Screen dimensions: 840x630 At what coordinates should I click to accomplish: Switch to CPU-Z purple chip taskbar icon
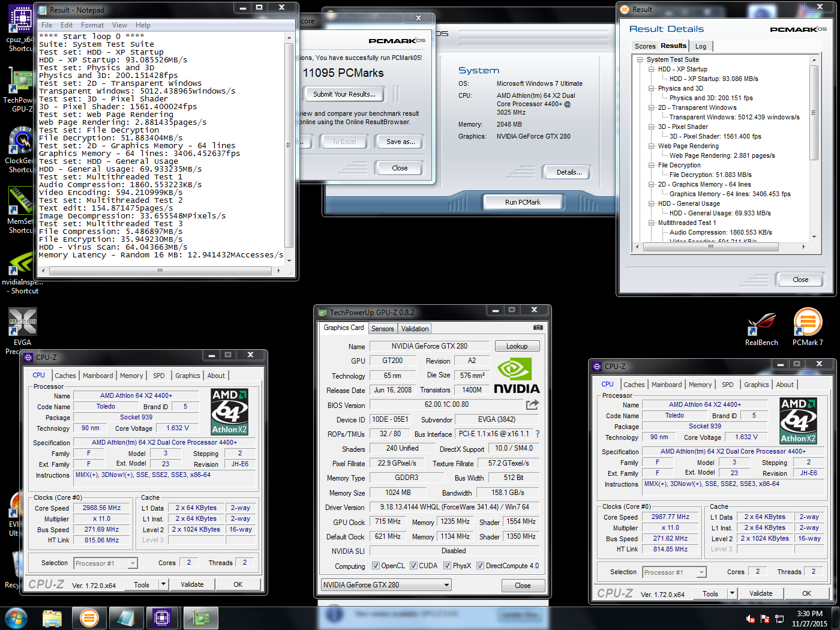click(x=163, y=618)
